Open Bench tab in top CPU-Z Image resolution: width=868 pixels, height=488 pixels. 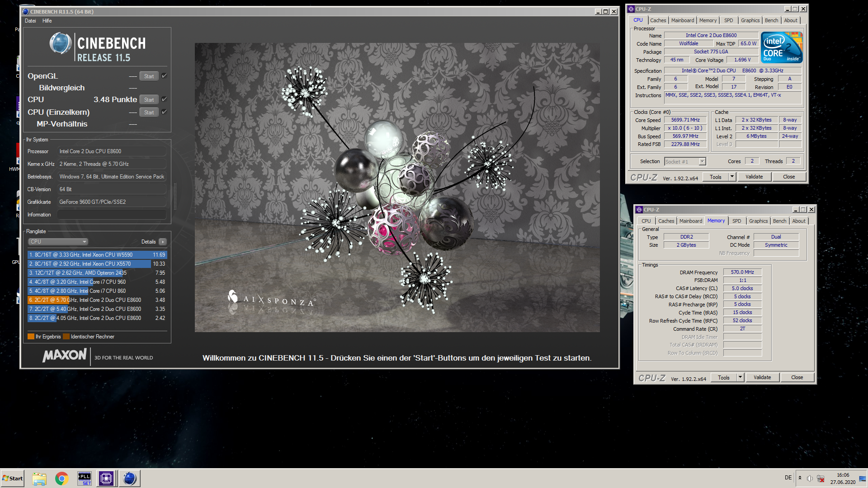point(771,20)
